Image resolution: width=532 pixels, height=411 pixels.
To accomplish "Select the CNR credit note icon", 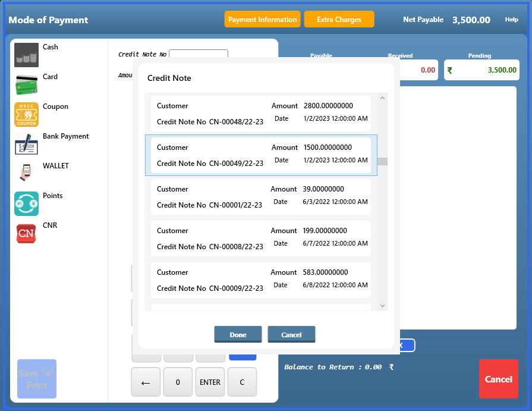I will [x=26, y=233].
